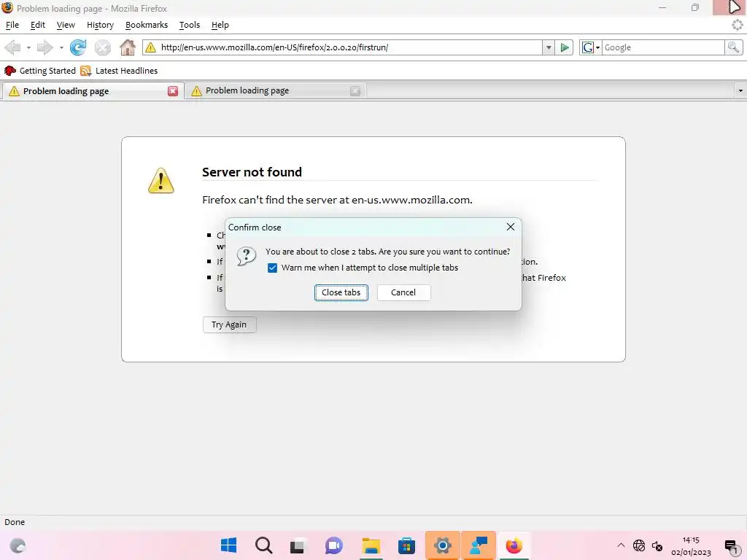The height and width of the screenshot is (560, 747).
Task: Close the second tab with its grey X
Action: (x=355, y=91)
